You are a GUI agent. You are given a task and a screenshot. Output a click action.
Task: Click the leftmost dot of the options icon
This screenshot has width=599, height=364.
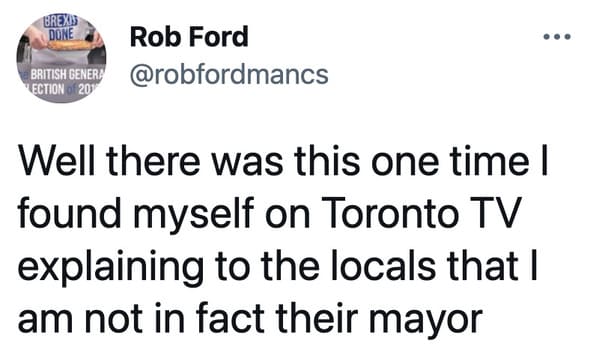(547, 37)
